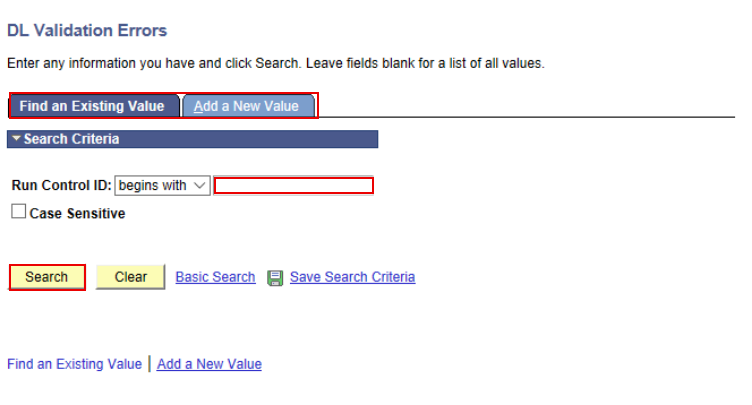Click the Run Control ID label
The image size is (752, 405).
click(x=61, y=185)
